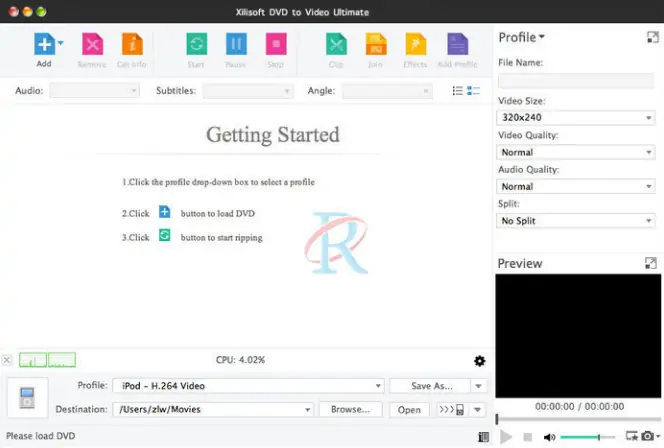
Task: Open the /Users/zlw/Movies destination dropdown
Action: coord(213,409)
